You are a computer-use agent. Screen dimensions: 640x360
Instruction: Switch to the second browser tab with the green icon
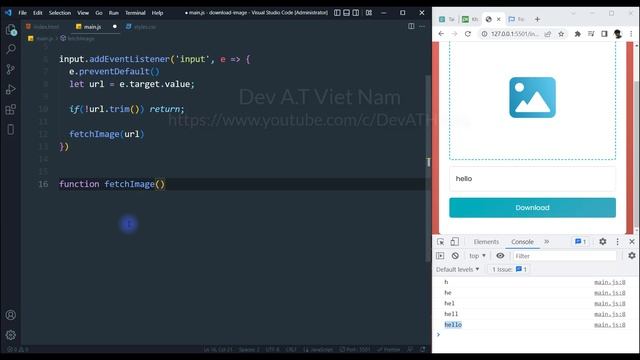pos(470,19)
